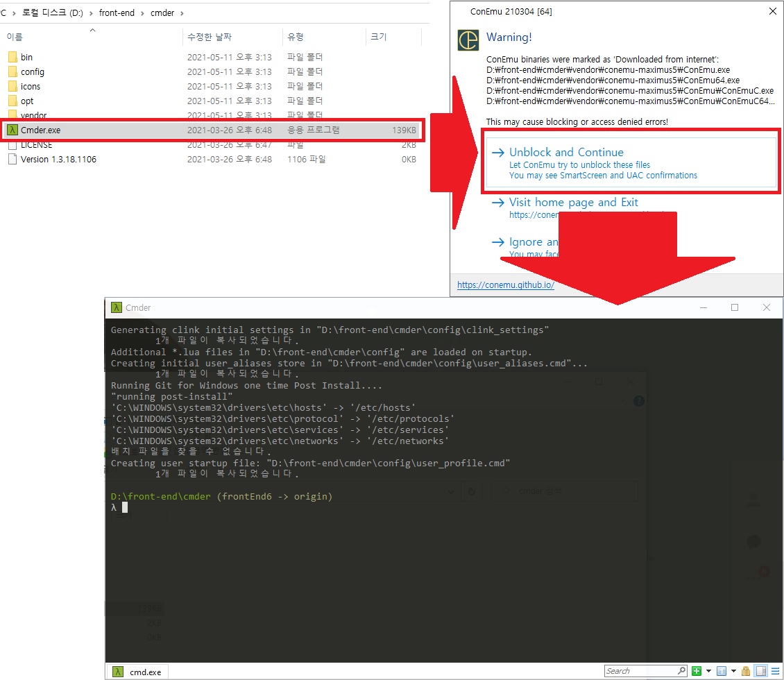Click '응용 프로그램' type cell of Cmder.exe
The height and width of the screenshot is (680, 784).
[x=314, y=130]
